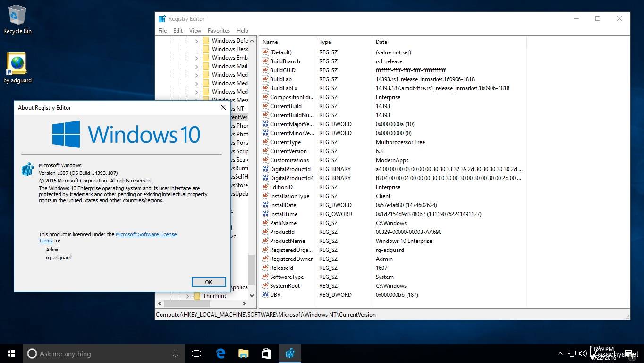
Task: Click the Registry Editor taskbar button
Action: [290, 354]
